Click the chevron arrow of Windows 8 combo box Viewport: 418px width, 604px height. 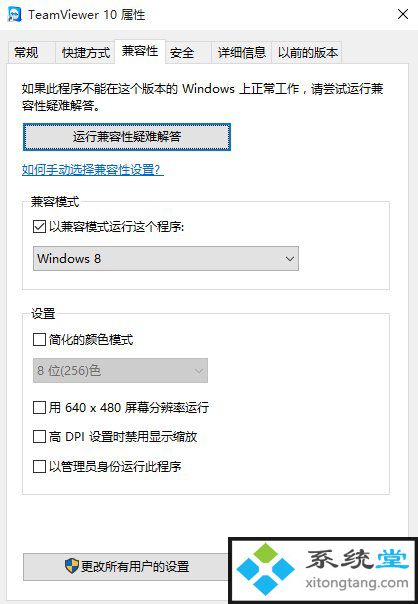290,259
